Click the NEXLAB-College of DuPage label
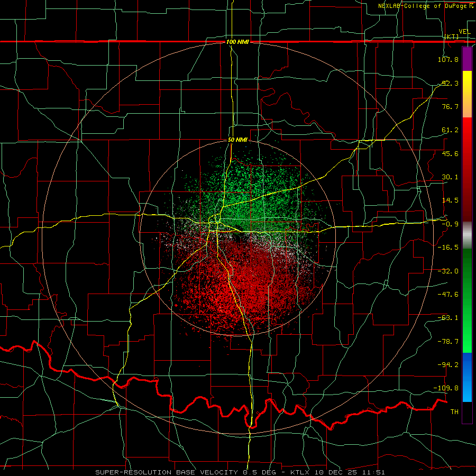Screen dimensions: 476x476 coord(425,6)
